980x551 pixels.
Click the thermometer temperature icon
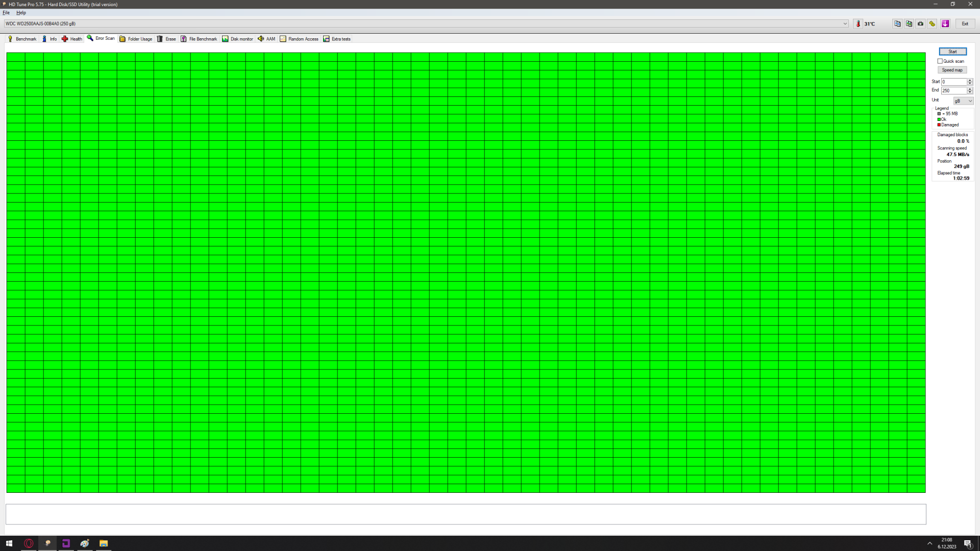[x=858, y=23]
